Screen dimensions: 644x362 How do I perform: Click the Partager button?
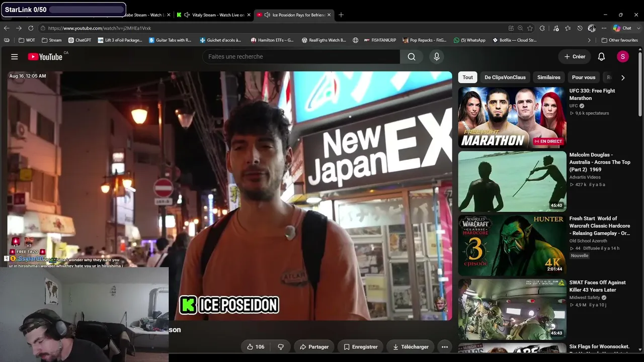point(314,347)
